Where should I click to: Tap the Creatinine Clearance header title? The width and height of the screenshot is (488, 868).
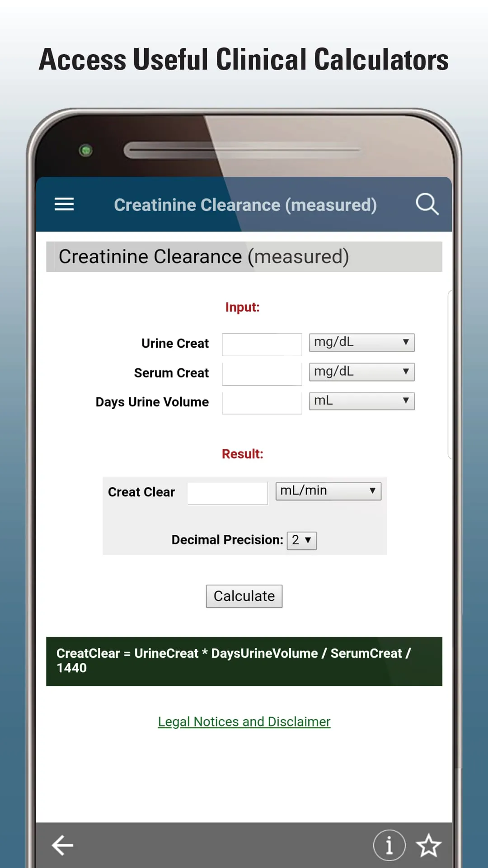pyautogui.click(x=245, y=205)
